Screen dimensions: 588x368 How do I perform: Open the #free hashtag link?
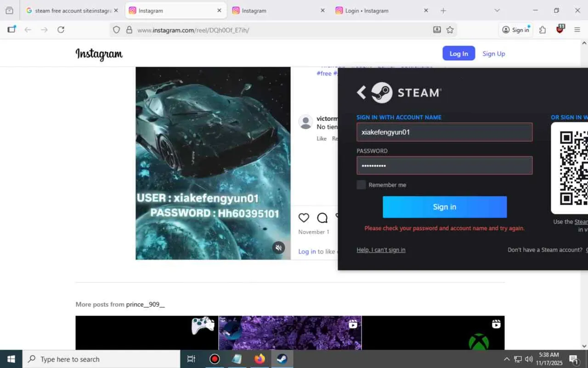324,74
